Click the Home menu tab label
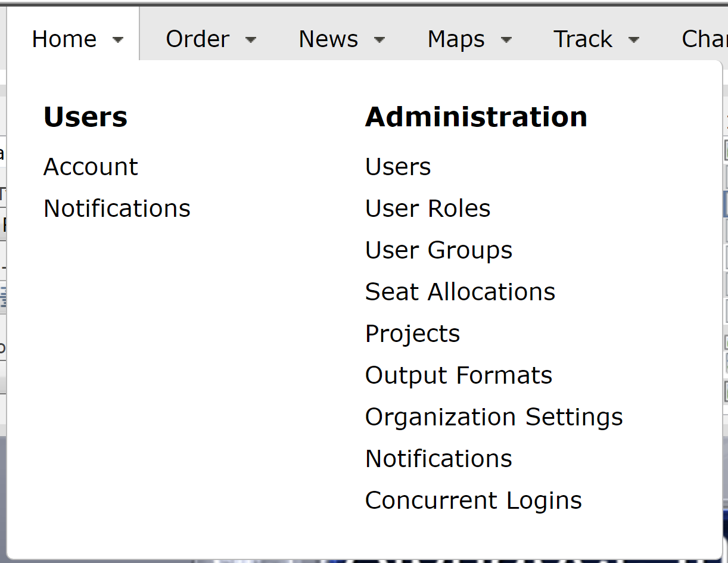This screenshot has width=728, height=563. [x=64, y=39]
